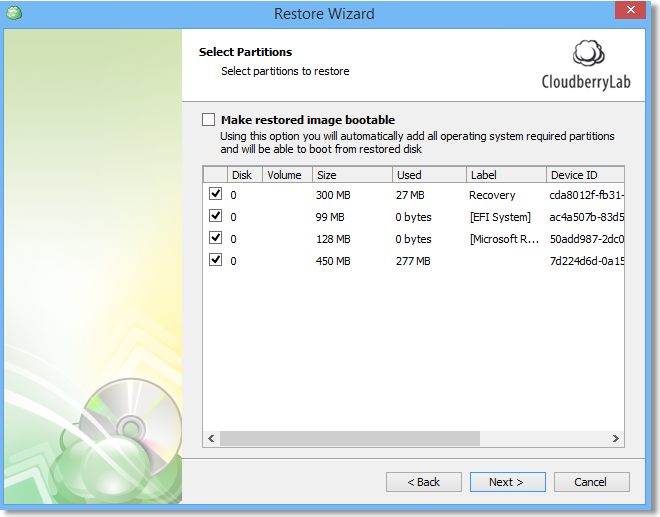Sort by the Disk column header
Image resolution: width=660 pixels, height=517 pixels.
244,175
